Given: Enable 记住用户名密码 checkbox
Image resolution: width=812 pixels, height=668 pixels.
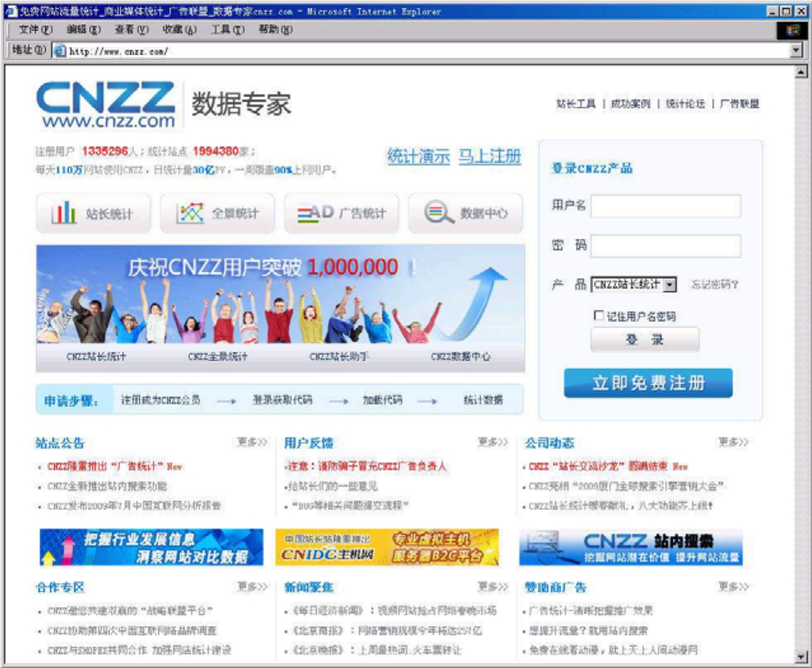Looking at the screenshot, I should click(598, 316).
